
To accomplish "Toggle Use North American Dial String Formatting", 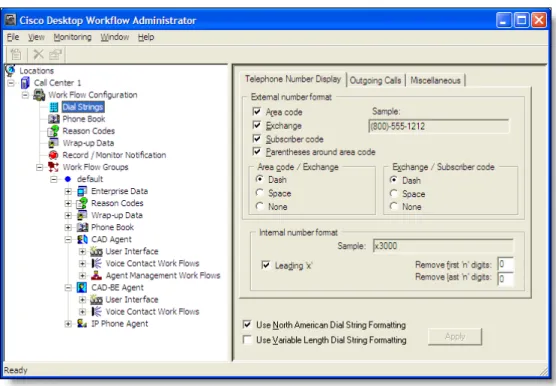I will (x=247, y=324).
